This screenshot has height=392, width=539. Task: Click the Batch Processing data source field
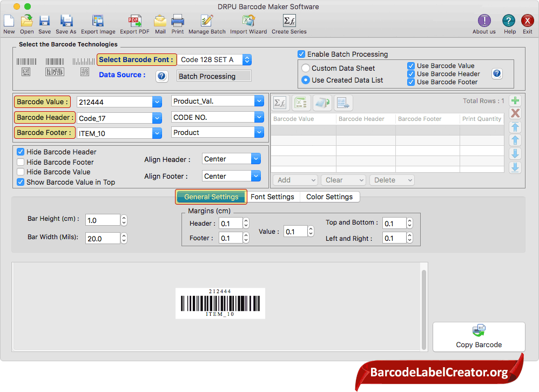tap(214, 76)
